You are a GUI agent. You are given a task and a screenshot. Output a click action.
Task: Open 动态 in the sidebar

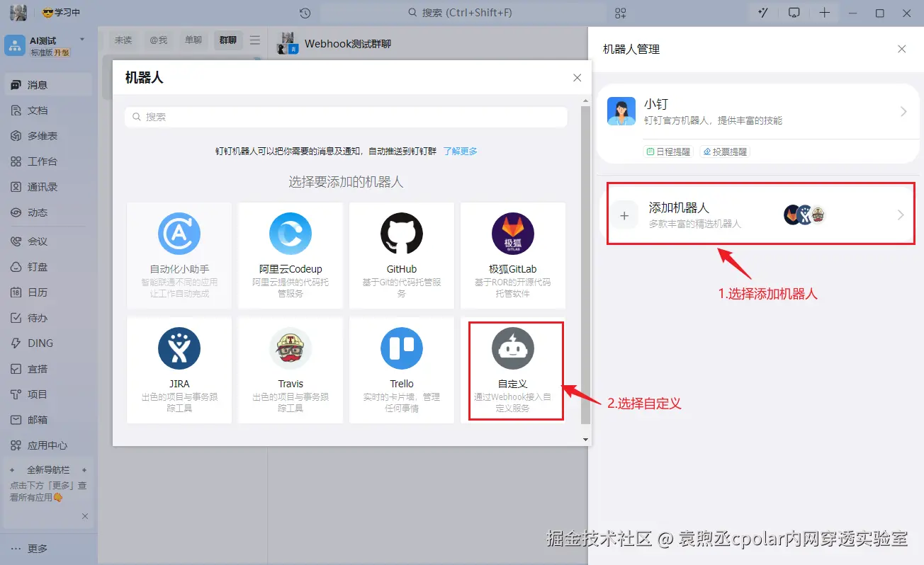coord(47,212)
